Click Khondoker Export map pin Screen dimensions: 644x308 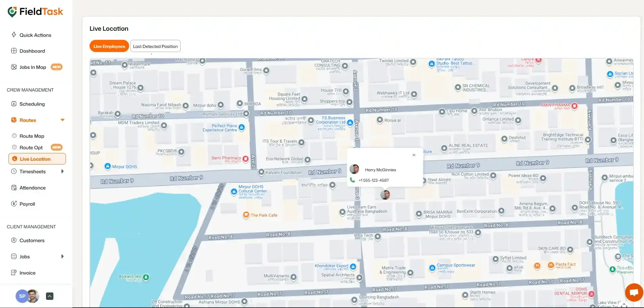click(353, 266)
